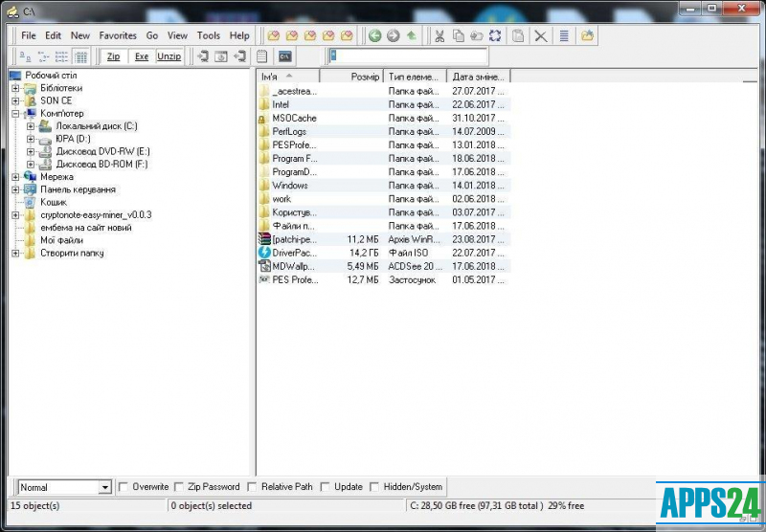Enable the Overwrite checkbox
Image resolution: width=766 pixels, height=532 pixels.
[124, 487]
